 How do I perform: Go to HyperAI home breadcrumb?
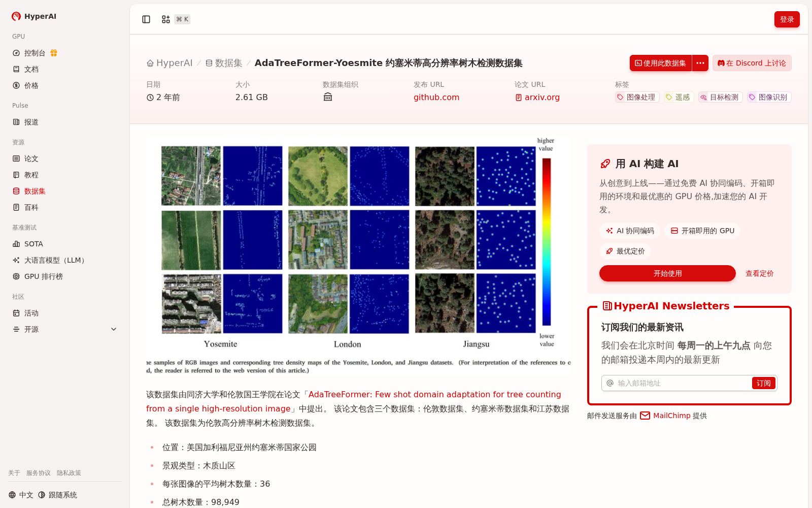(170, 63)
